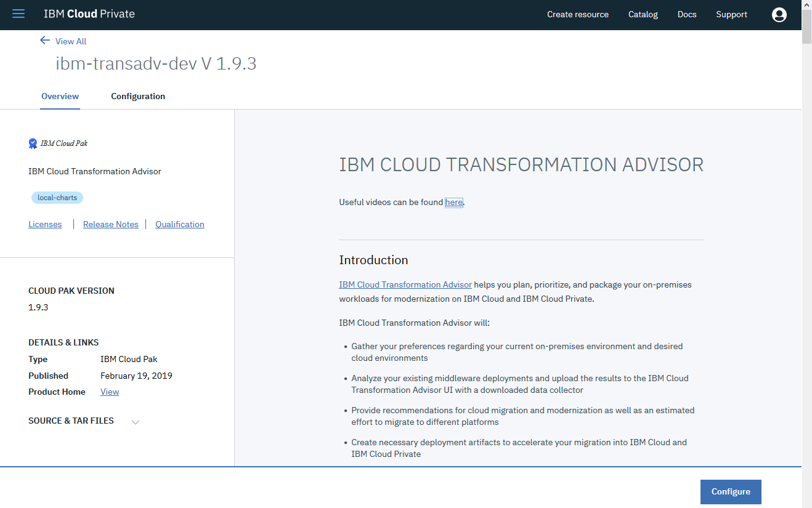Open the IBM Cloud Transformation Advisor link
This screenshot has height=508, width=812.
(x=405, y=284)
